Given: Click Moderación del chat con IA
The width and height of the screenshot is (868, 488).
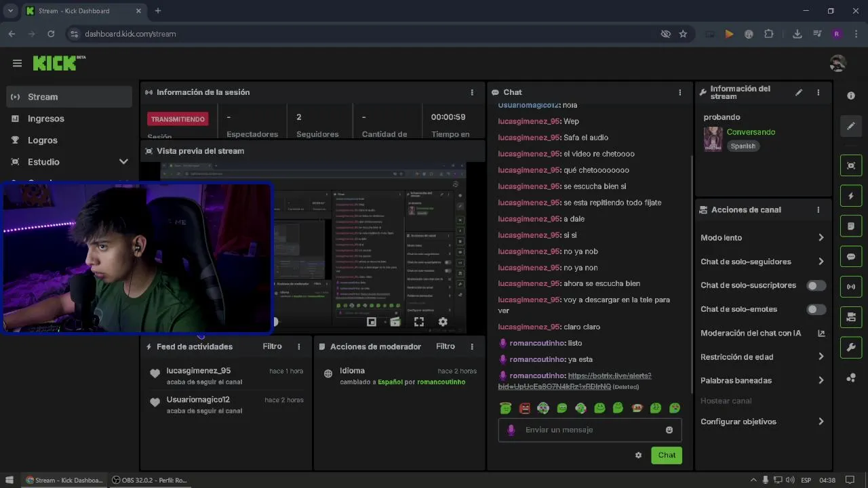Looking at the screenshot, I should pos(751,333).
